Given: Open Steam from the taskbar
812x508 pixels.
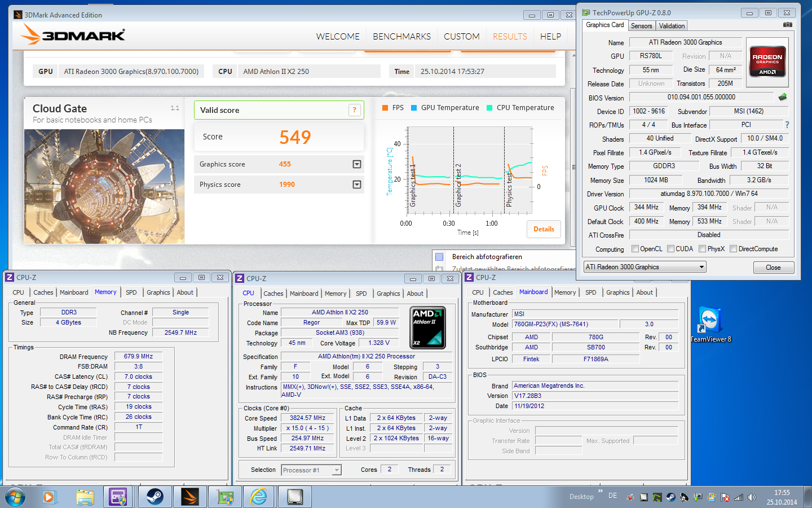Looking at the screenshot, I should coord(155,497).
